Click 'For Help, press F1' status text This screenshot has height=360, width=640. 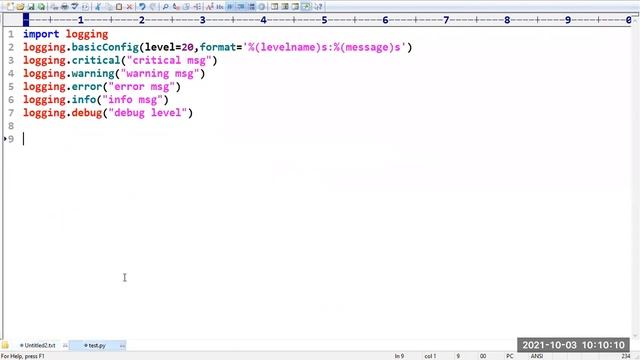[22, 356]
